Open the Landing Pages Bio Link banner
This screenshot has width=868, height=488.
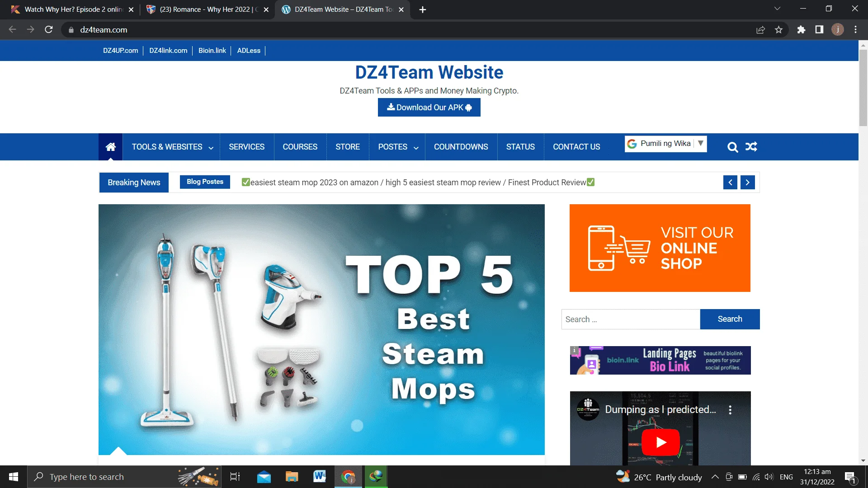tap(660, 360)
